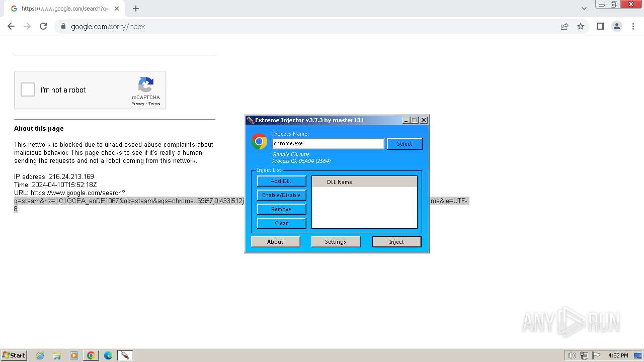Open a new Chrome tab
The image size is (644, 362).
pyautogui.click(x=136, y=9)
